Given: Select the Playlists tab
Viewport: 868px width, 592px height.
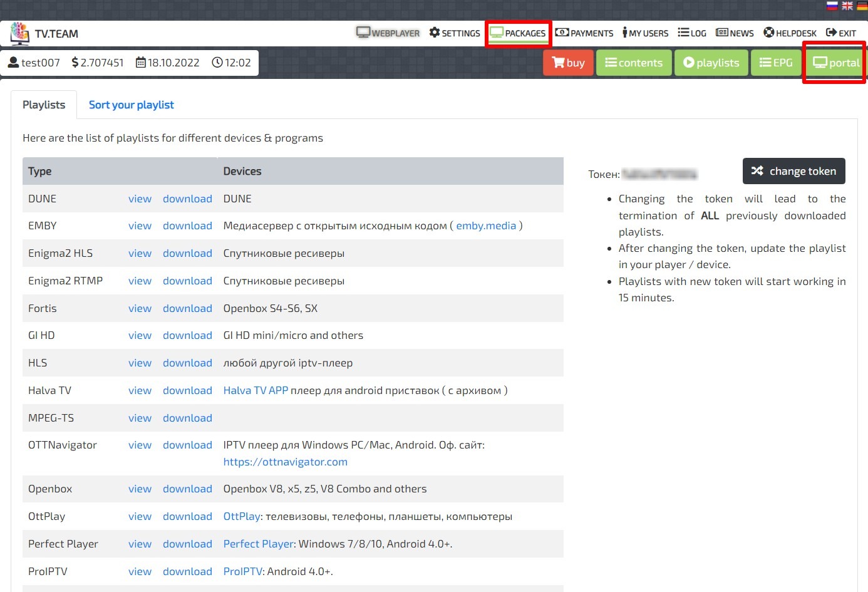Looking at the screenshot, I should pos(44,105).
